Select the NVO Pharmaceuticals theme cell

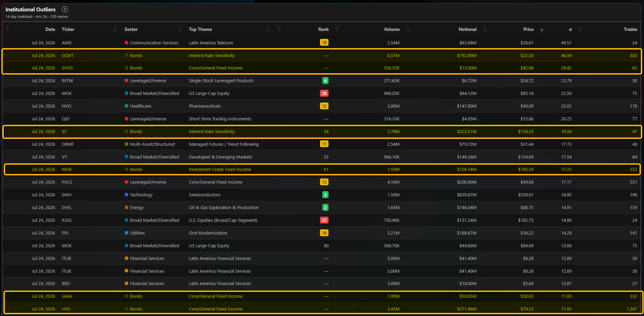(205, 106)
